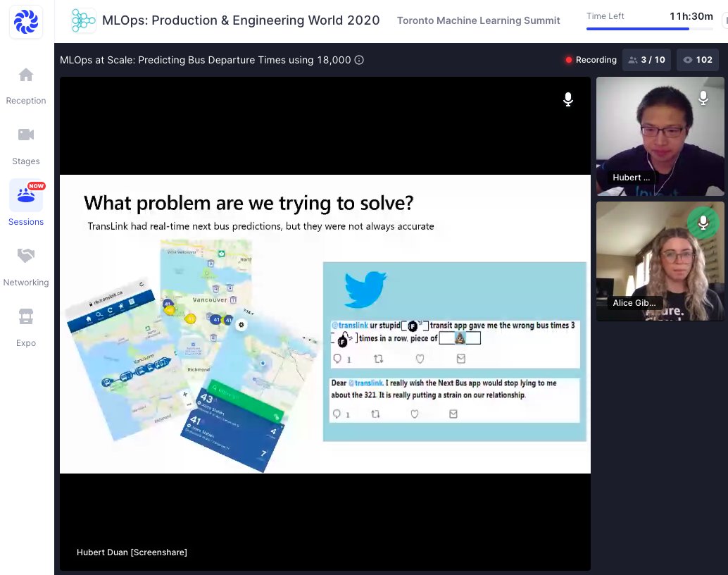Click heart icon on the first tweet
This screenshot has height=575, width=728.
(x=420, y=359)
